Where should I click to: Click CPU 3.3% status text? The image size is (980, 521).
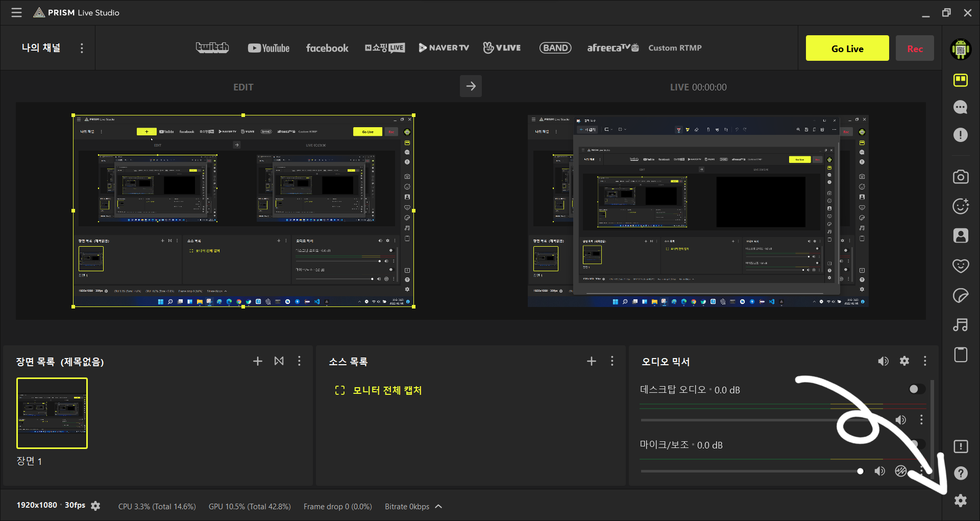(x=157, y=507)
